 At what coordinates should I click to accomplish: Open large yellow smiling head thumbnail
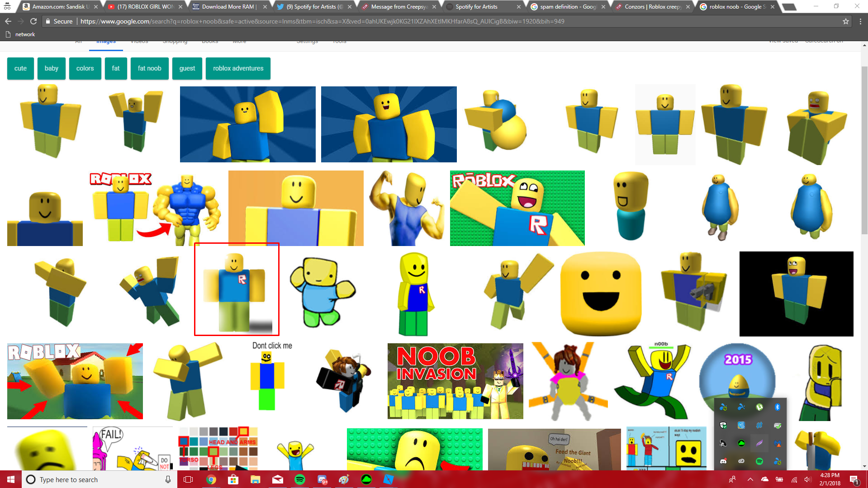[601, 294]
